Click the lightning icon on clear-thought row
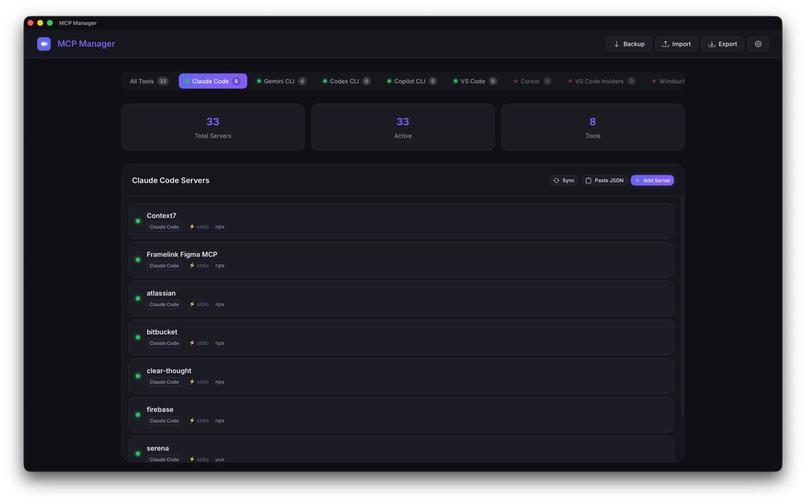806x503 pixels. click(192, 382)
